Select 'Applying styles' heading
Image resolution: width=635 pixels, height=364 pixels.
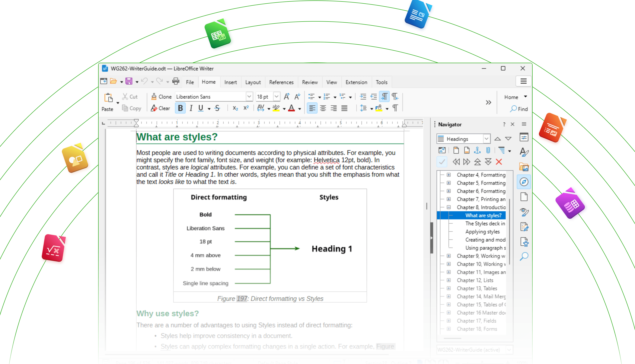coord(482,232)
